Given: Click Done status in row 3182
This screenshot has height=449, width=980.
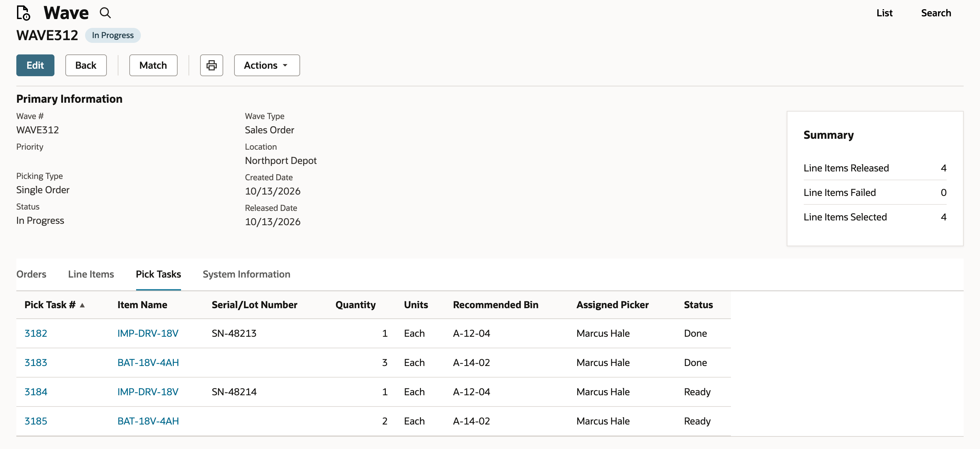Looking at the screenshot, I should click(x=695, y=333).
